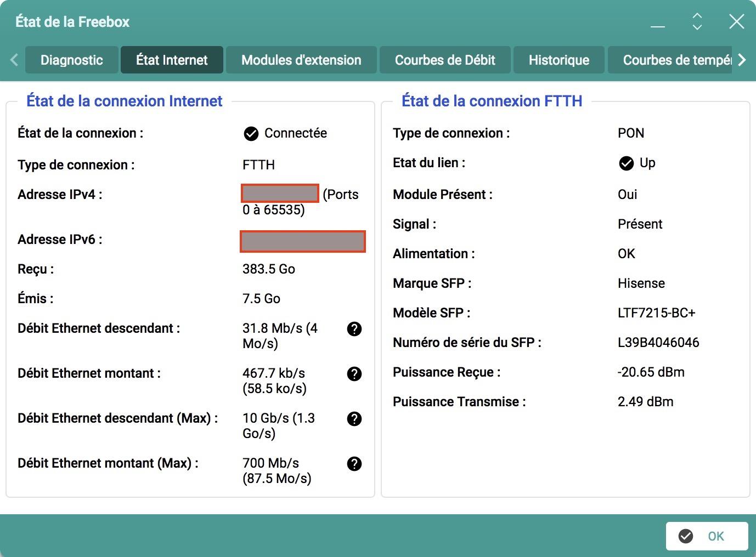Open the Modules d'extension tab
The width and height of the screenshot is (756, 557).
tap(301, 60)
